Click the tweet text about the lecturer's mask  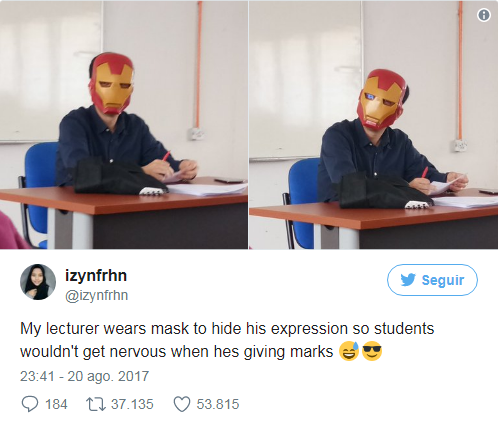227,340
